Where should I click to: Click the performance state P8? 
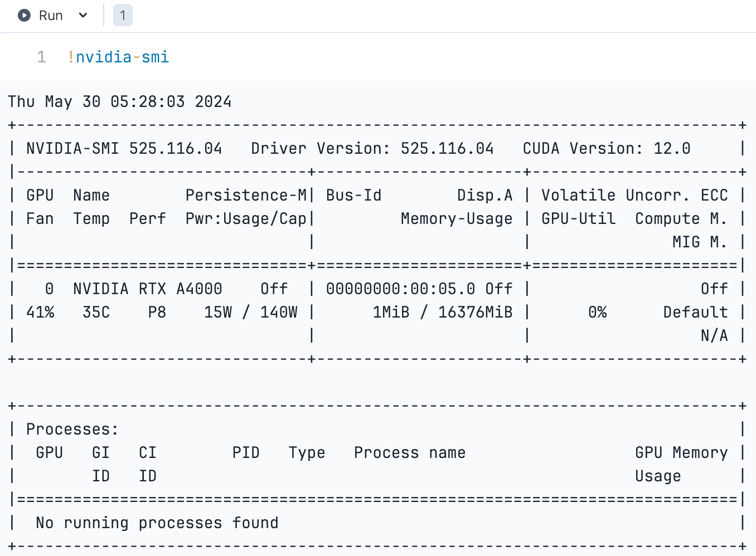[157, 312]
